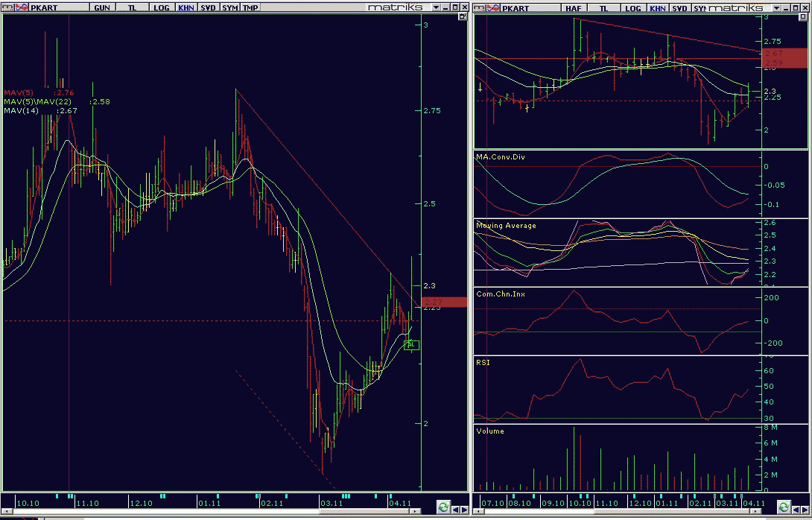Open the dropdown arrow beside matriks in left window
The image size is (812, 520).
[x=436, y=7]
